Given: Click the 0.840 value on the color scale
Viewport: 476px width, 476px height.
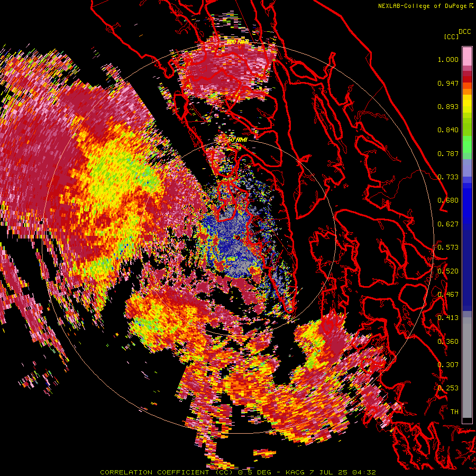Looking at the screenshot, I should 448,130.
